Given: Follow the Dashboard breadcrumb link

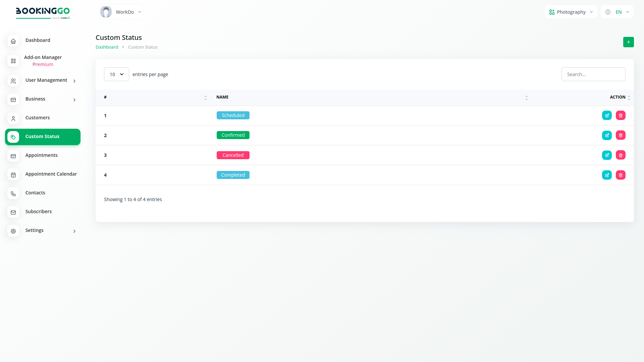Looking at the screenshot, I should click(x=107, y=47).
